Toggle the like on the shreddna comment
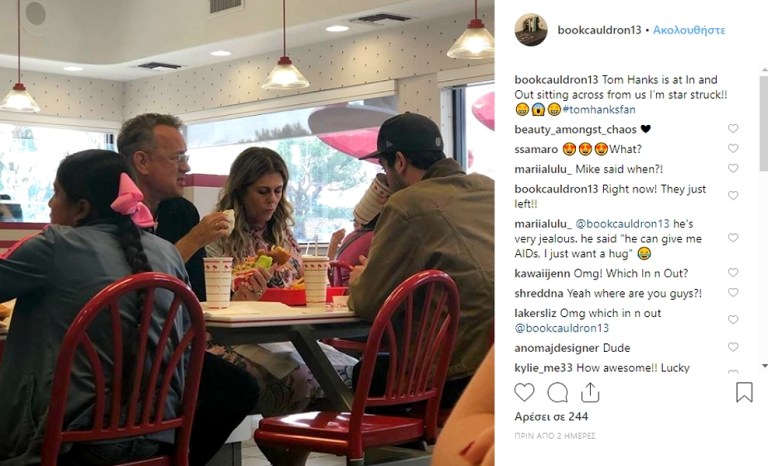 [733, 292]
